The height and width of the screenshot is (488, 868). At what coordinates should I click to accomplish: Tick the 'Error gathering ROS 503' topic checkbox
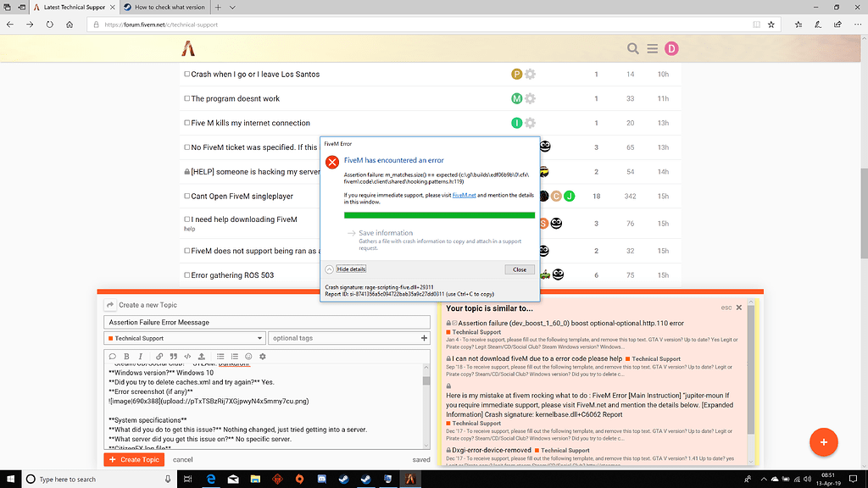pyautogui.click(x=186, y=274)
